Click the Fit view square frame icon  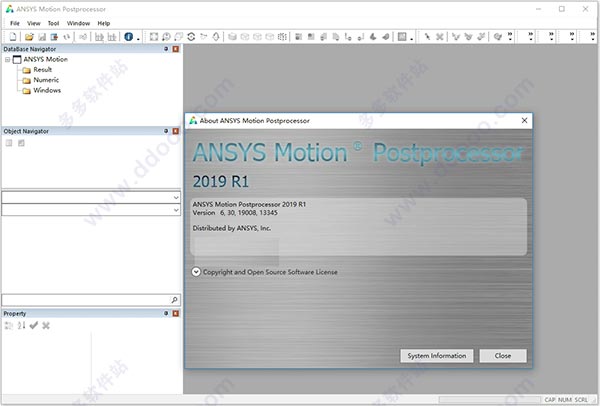point(154,37)
